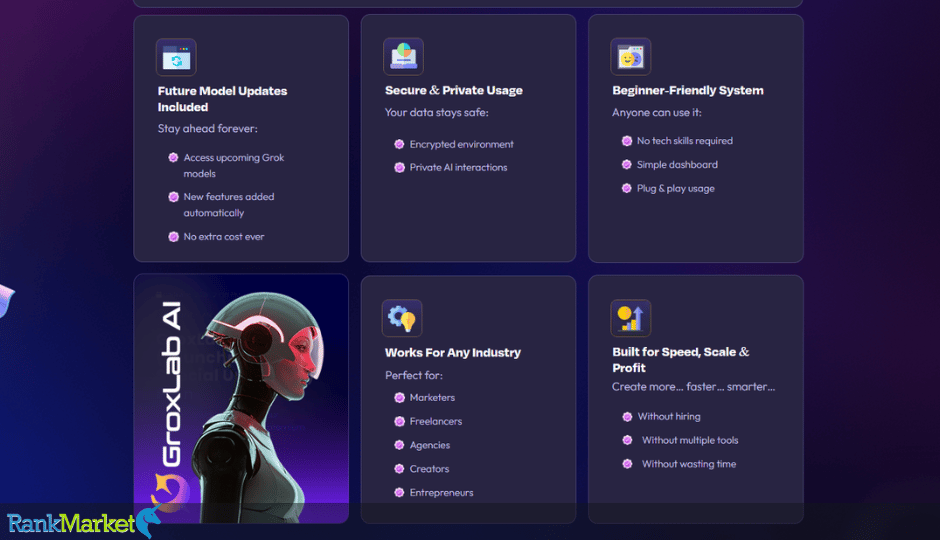Click the Secure & Private Usage icon
The height and width of the screenshot is (540, 940).
pyautogui.click(x=403, y=57)
